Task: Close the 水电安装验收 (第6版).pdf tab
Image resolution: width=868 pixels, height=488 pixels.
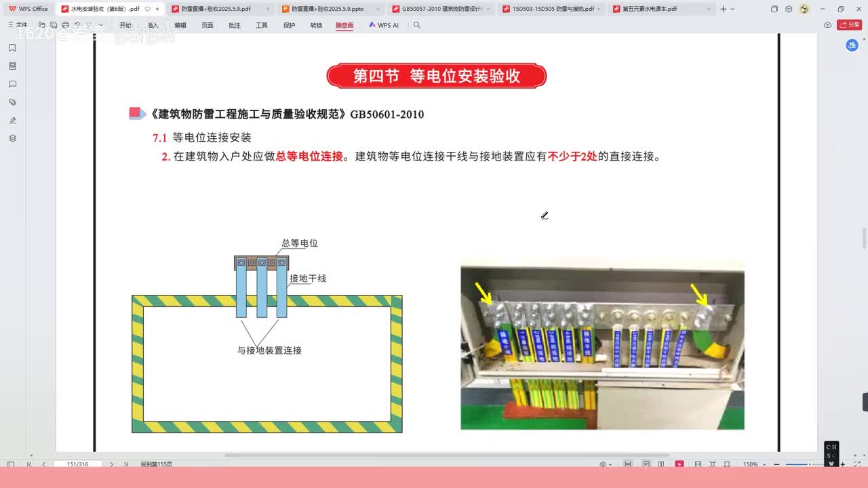Action: [157, 9]
